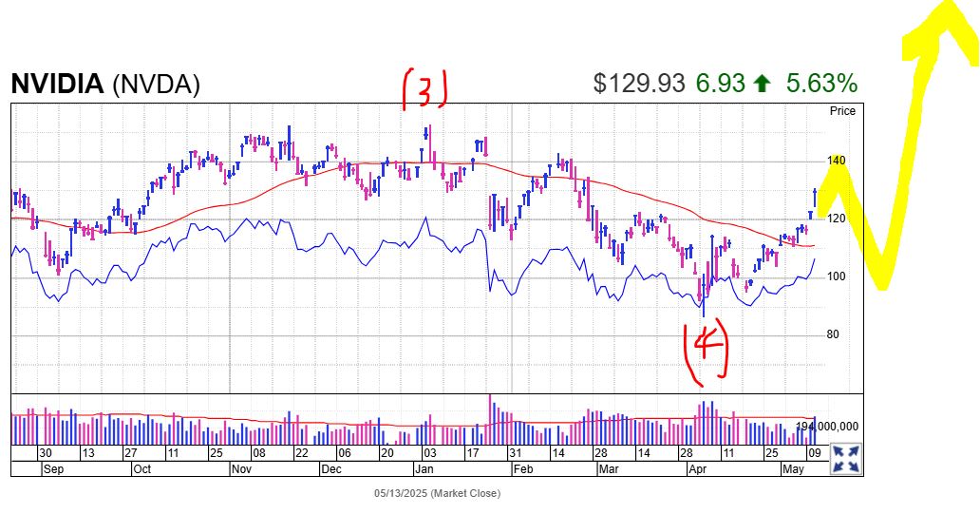Click the green up arrow beside 6.93

tap(762, 84)
